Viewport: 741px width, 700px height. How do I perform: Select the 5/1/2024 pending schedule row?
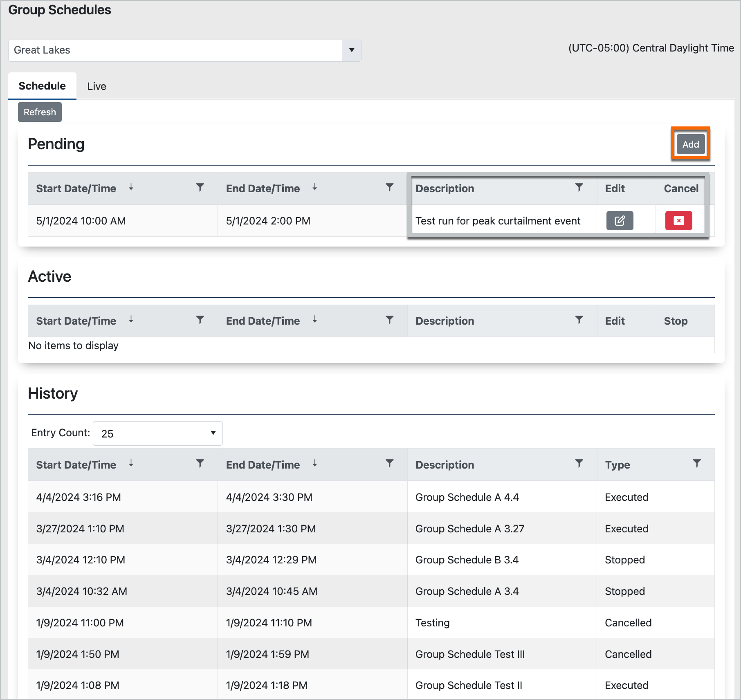[x=164, y=220]
